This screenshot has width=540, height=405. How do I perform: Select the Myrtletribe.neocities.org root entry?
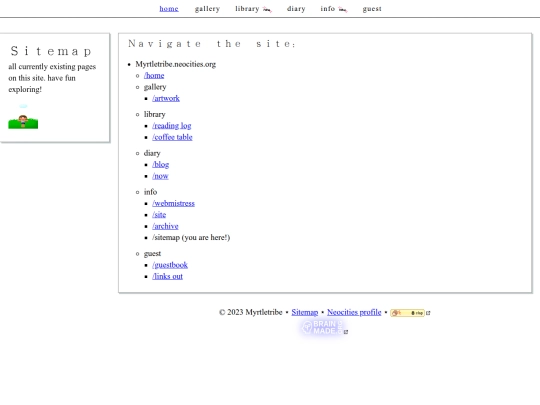pyautogui.click(x=176, y=64)
